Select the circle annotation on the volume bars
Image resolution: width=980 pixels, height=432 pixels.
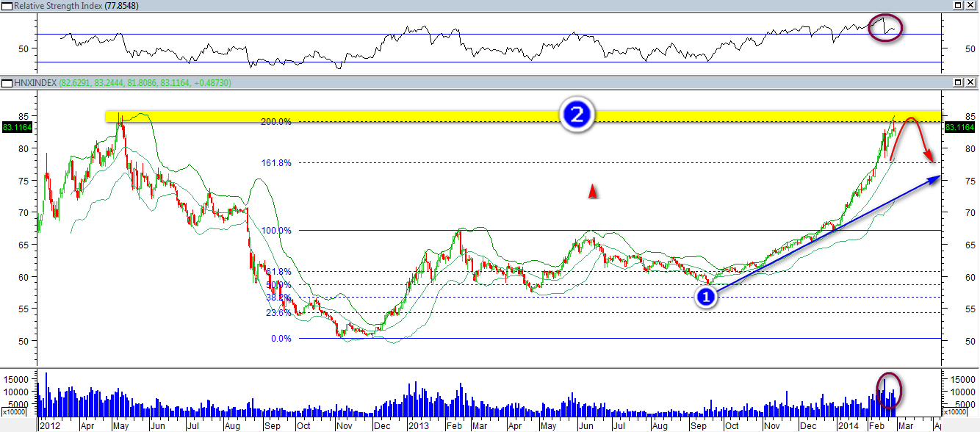coord(888,391)
